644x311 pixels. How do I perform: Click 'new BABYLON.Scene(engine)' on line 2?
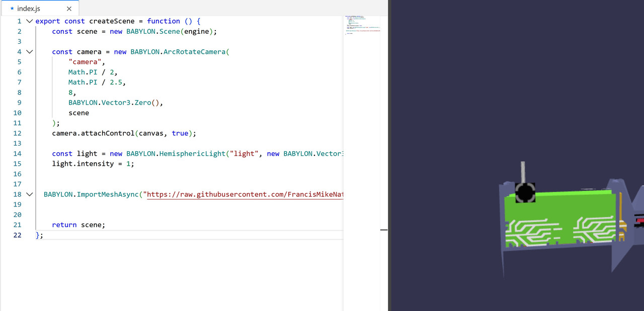[161, 31]
